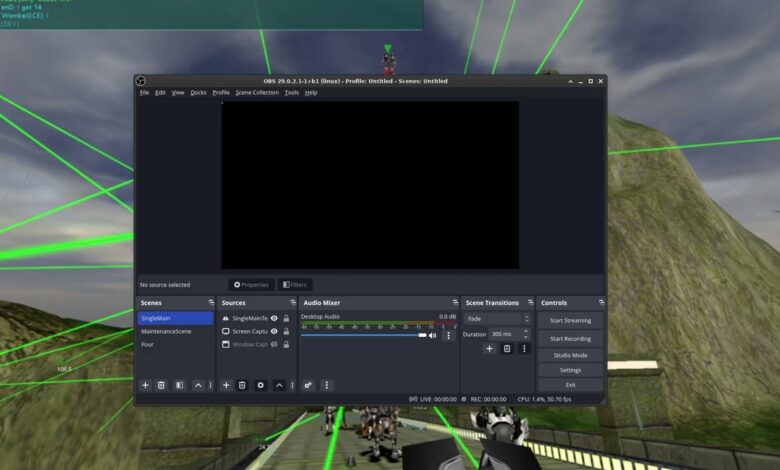Add a scene transition with the plus icon
The image size is (780, 470).
(489, 349)
